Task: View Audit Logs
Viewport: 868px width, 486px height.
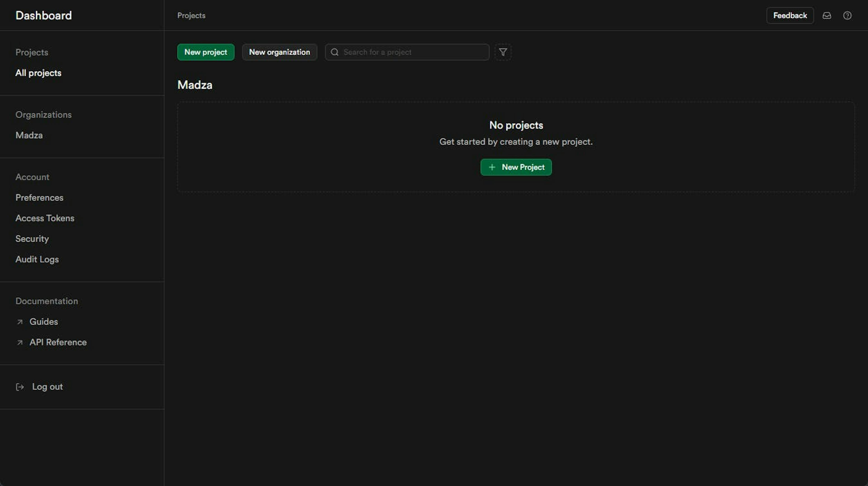Action: (37, 260)
